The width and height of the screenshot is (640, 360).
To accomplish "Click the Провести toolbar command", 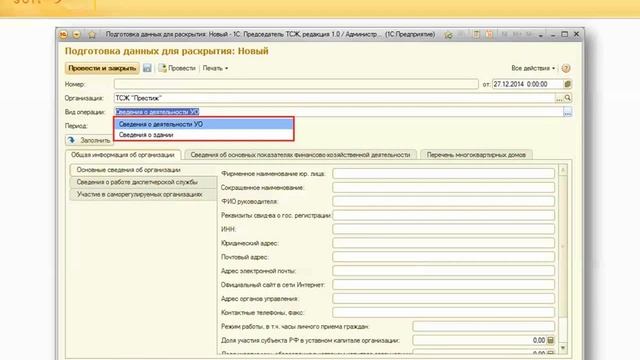I will pos(177,68).
